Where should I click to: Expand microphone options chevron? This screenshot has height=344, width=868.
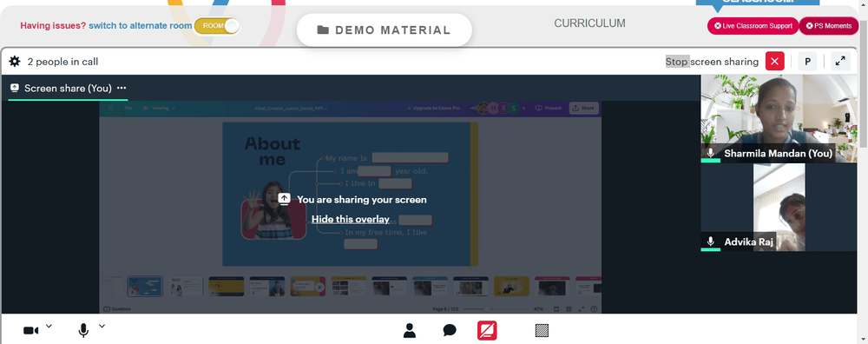102,327
